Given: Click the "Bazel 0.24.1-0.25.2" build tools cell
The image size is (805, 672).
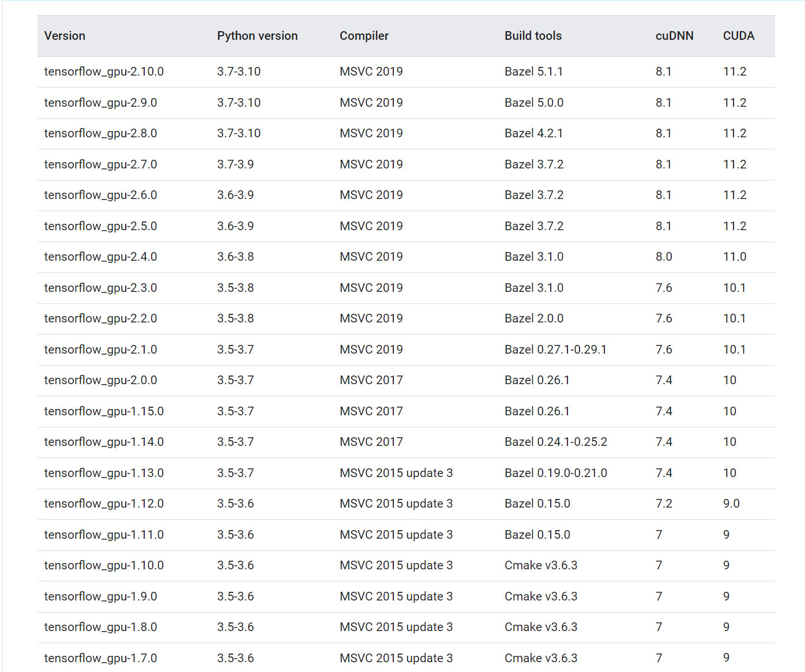Looking at the screenshot, I should coord(556,442).
